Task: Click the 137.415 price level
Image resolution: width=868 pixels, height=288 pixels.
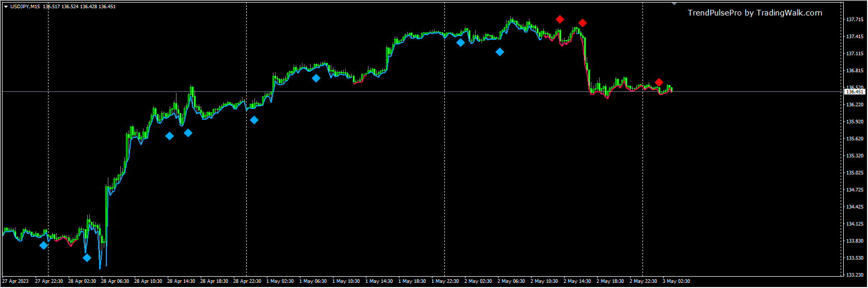Action: click(x=855, y=37)
